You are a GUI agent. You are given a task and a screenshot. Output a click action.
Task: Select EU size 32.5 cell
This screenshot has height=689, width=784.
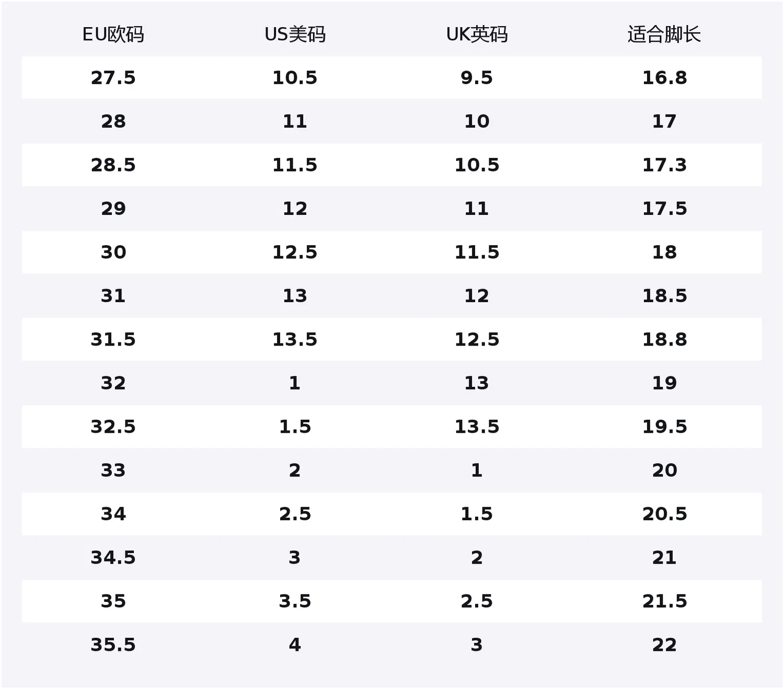pyautogui.click(x=113, y=427)
